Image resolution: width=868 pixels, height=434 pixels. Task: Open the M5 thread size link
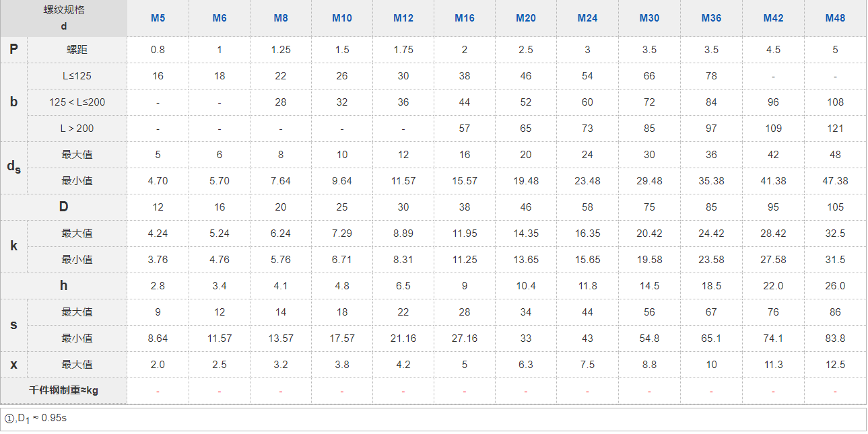coord(158,18)
